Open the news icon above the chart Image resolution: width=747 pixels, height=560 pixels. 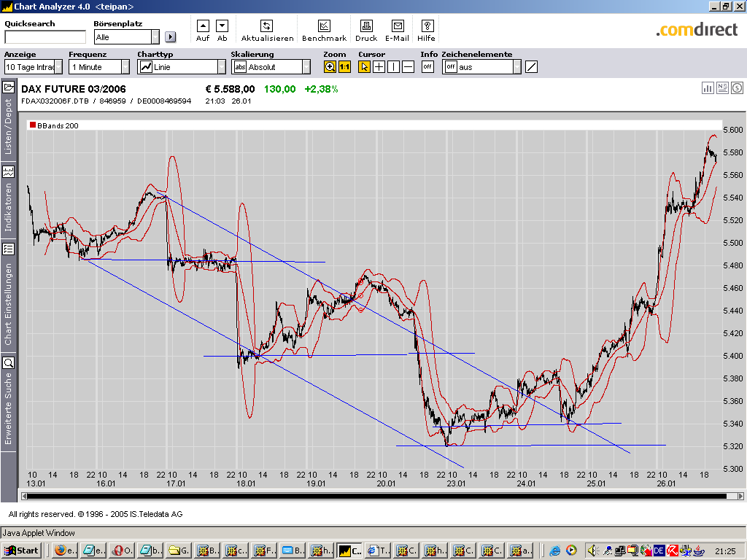(x=723, y=88)
